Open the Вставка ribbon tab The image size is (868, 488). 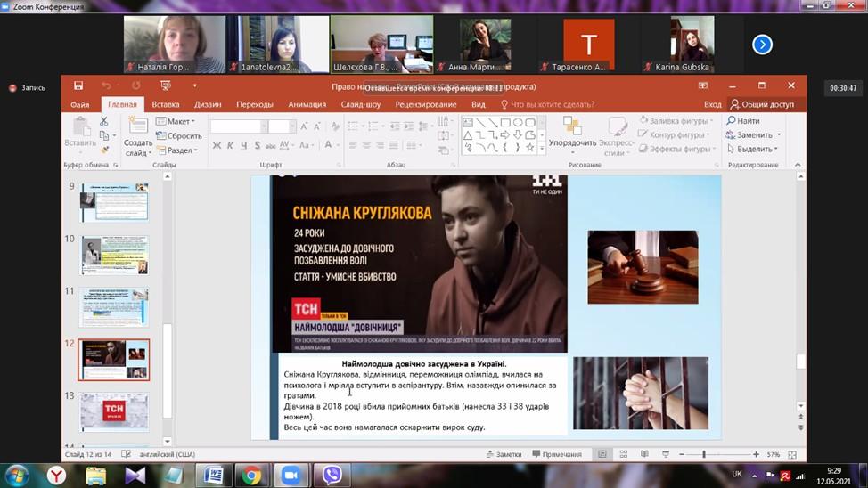click(166, 104)
